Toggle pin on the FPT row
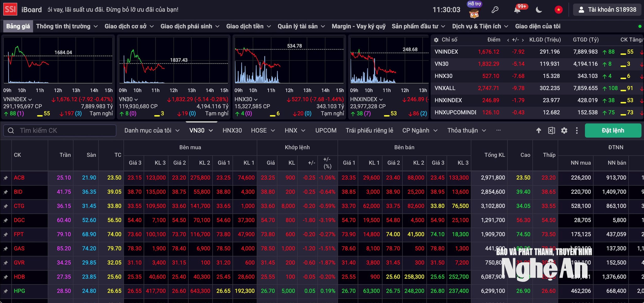This screenshot has width=644, height=303. [6, 235]
